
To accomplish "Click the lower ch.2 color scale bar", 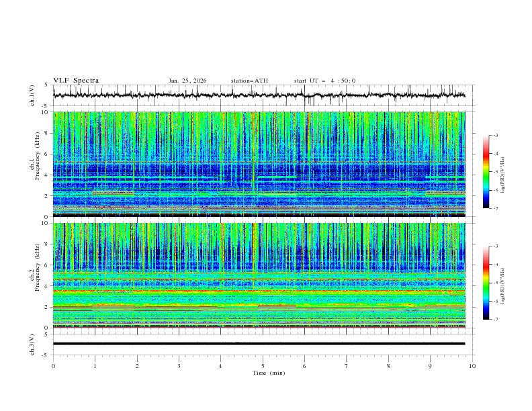I will 486,283.
